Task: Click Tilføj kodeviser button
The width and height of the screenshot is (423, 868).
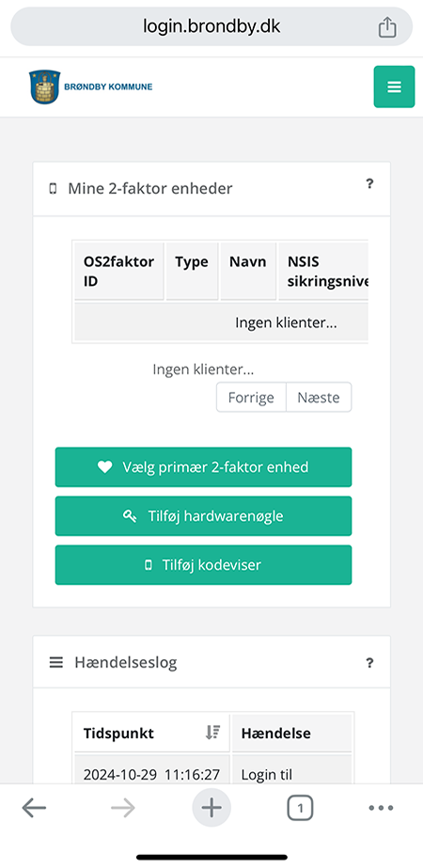Action: pos(203,564)
